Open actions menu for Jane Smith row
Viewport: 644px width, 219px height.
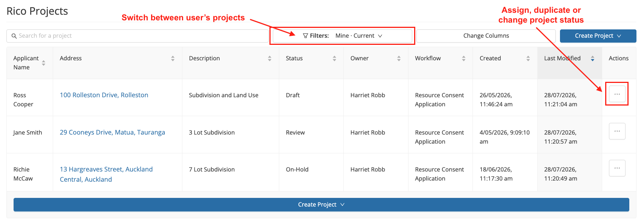click(617, 131)
